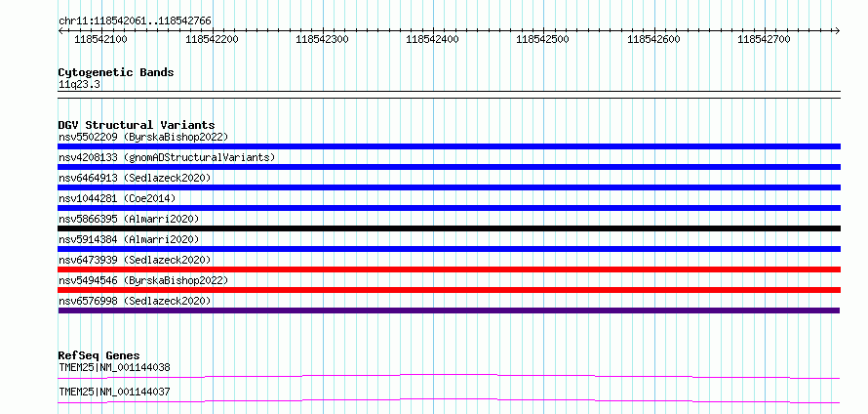Click the purple bar under nsv6576998
Viewport: 868px width, 414px height.
pyautogui.click(x=449, y=310)
